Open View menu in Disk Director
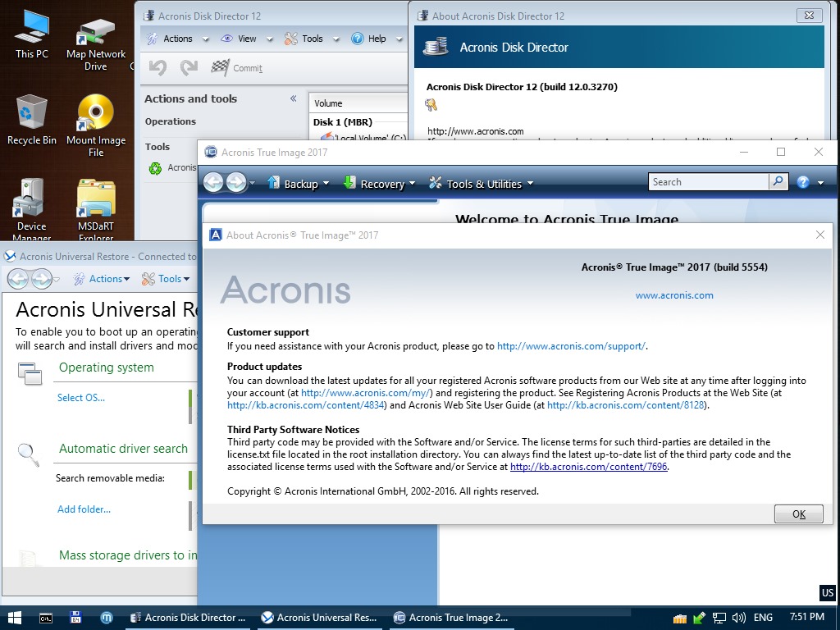840x630 pixels. coord(246,39)
